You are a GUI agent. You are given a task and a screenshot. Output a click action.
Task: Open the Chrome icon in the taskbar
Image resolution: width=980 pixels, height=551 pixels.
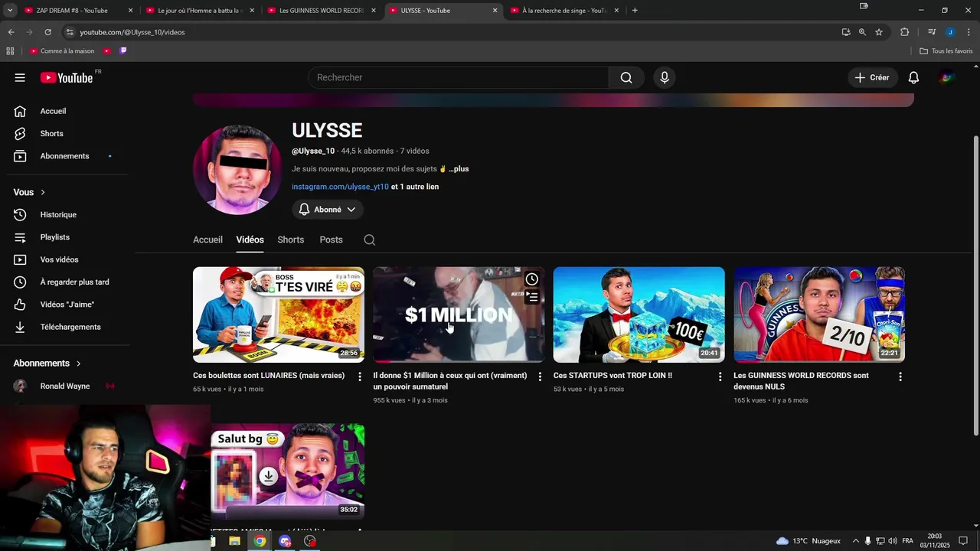[x=260, y=541]
